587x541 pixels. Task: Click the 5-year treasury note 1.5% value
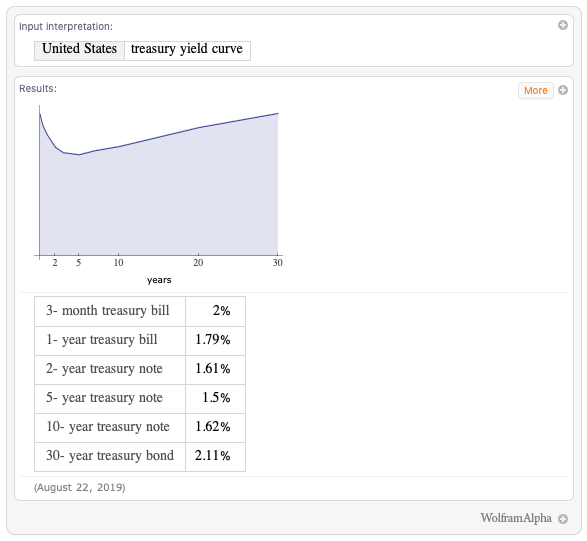[216, 398]
